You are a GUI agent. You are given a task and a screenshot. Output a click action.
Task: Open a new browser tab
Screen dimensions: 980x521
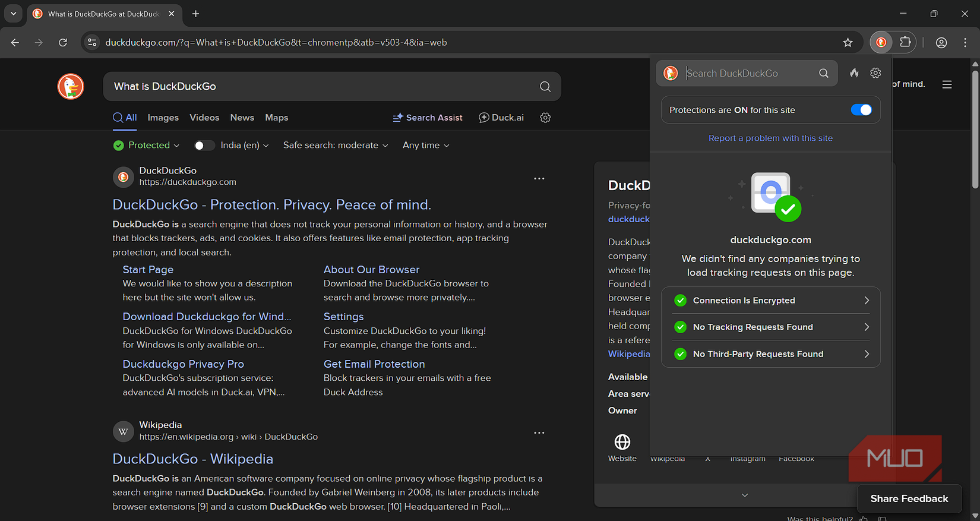tap(195, 13)
